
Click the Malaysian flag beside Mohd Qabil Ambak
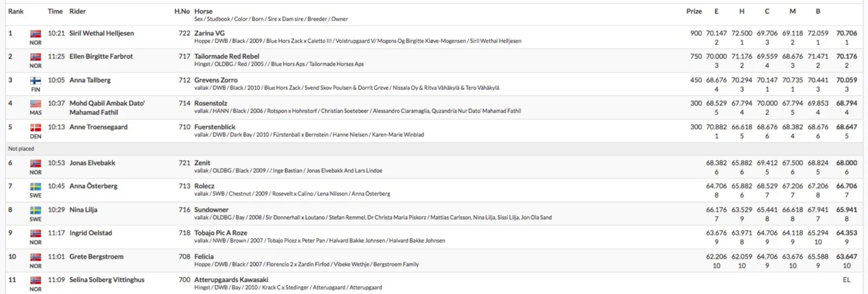35,103
